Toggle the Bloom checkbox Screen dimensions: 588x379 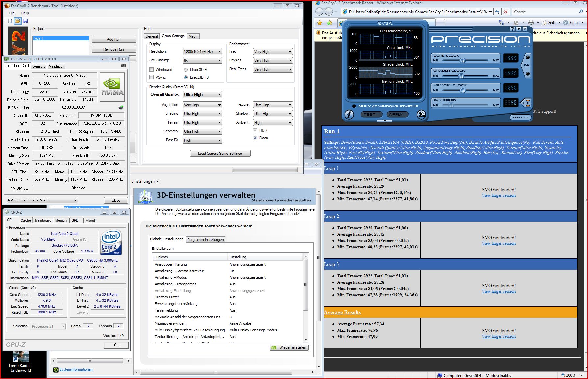point(255,138)
